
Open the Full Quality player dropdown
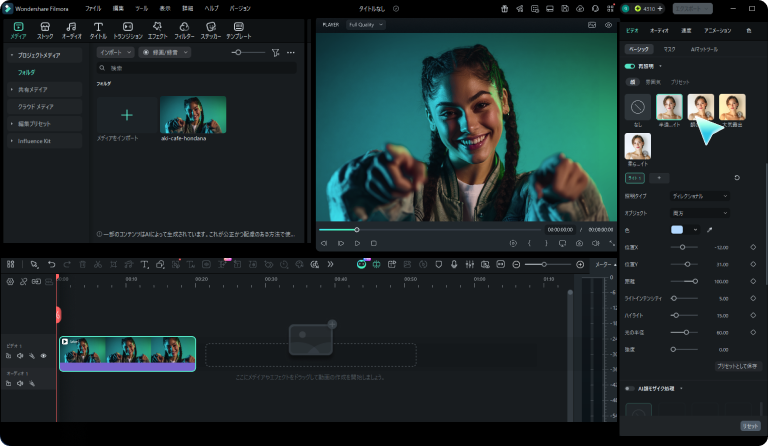tap(366, 24)
